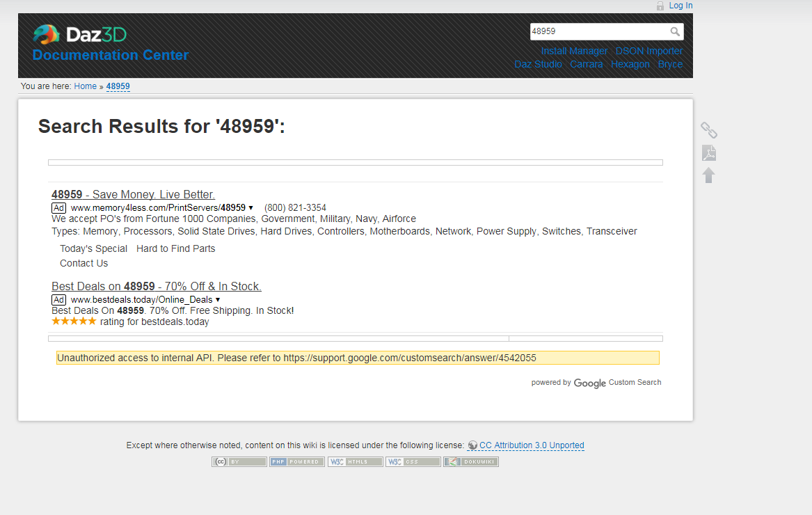
Task: Open the DSON Importer menu link
Action: tap(649, 51)
